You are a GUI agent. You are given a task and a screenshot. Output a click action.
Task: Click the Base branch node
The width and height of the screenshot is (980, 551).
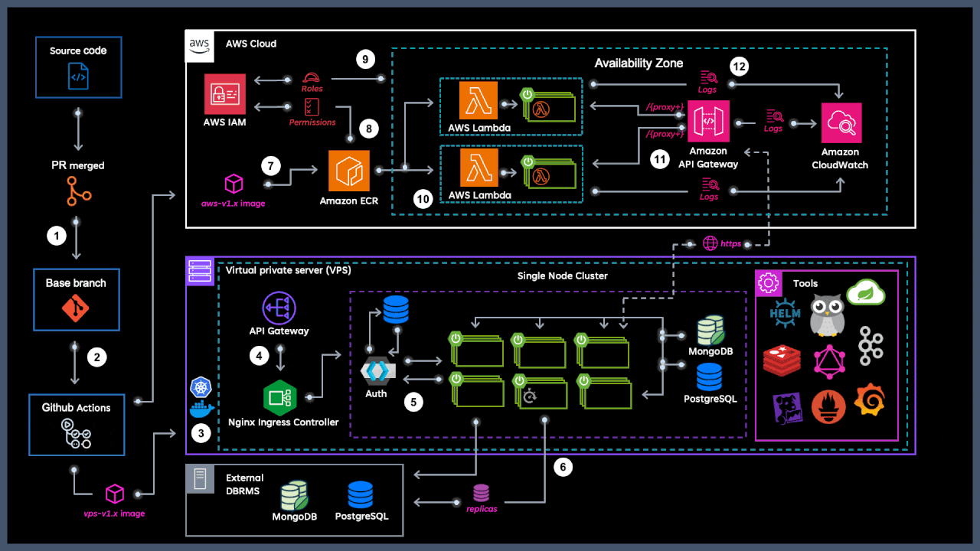[77, 299]
